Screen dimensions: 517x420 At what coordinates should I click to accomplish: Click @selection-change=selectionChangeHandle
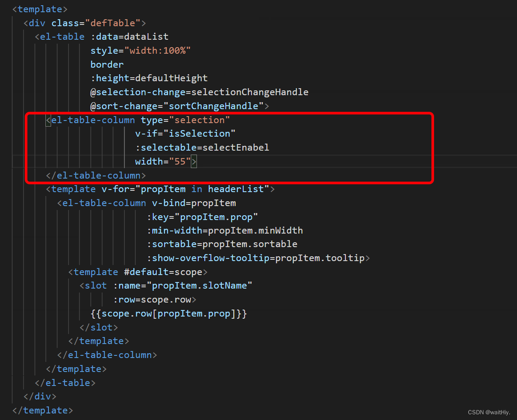(200, 92)
